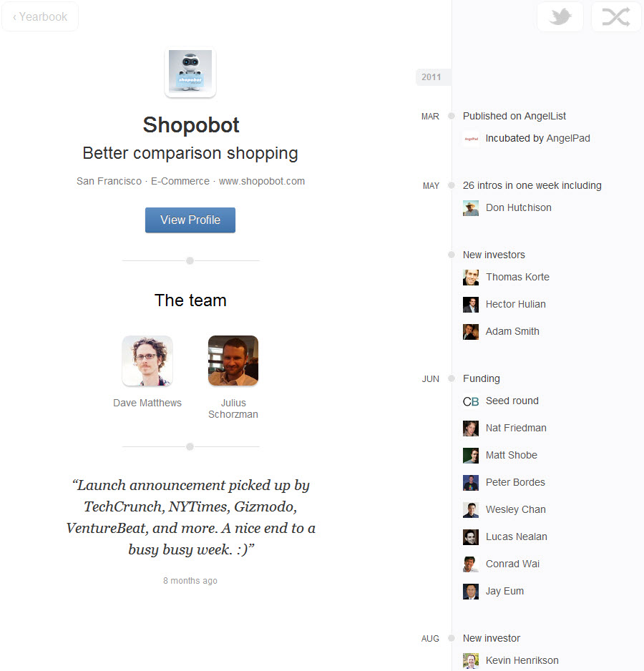This screenshot has width=644, height=671.
Task: Click Lucas Nealan's avatar
Action: click(471, 537)
